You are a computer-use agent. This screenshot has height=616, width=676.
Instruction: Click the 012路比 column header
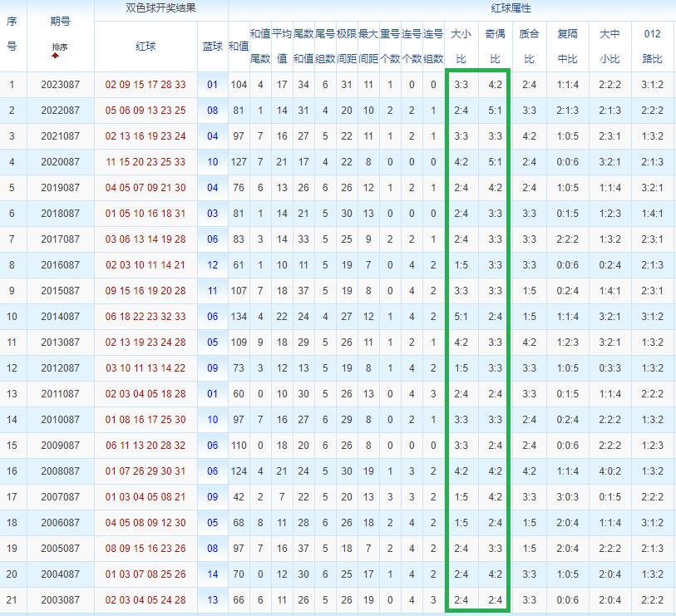coord(652,46)
